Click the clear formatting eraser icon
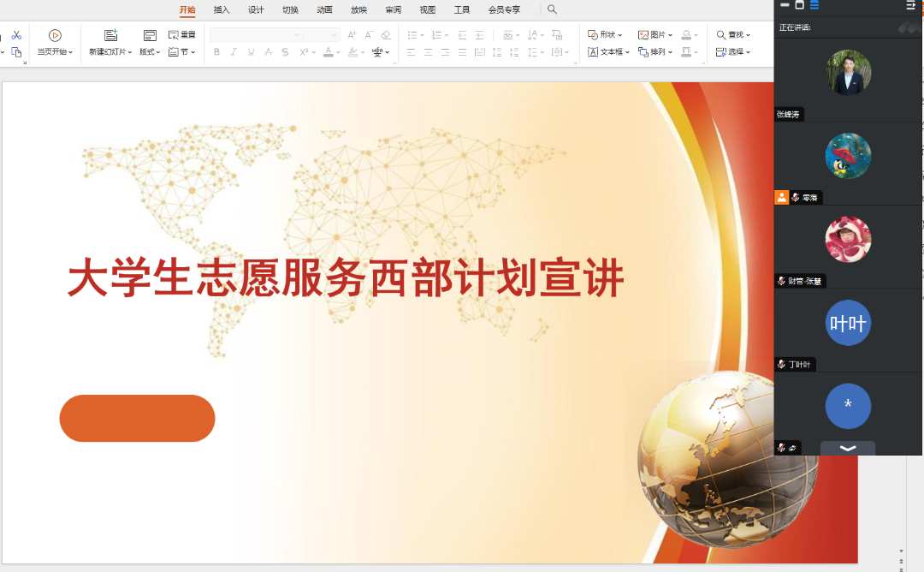The width and height of the screenshot is (924, 572). (386, 35)
